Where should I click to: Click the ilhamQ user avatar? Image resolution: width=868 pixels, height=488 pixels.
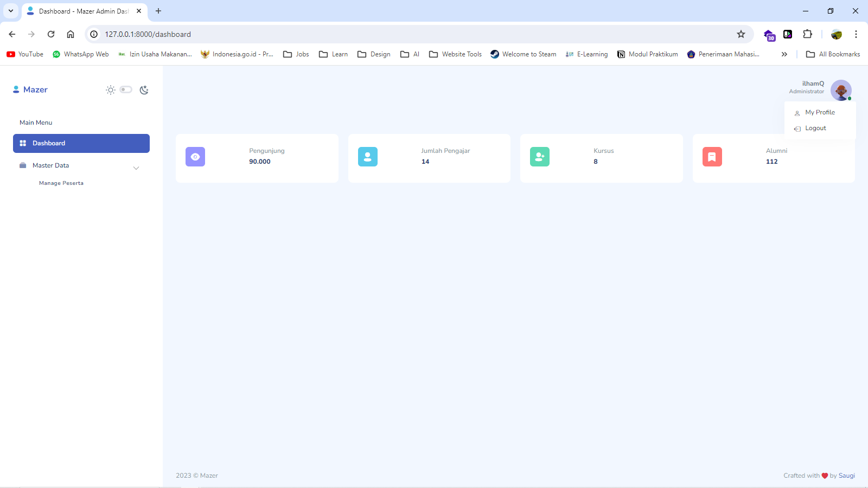click(840, 90)
